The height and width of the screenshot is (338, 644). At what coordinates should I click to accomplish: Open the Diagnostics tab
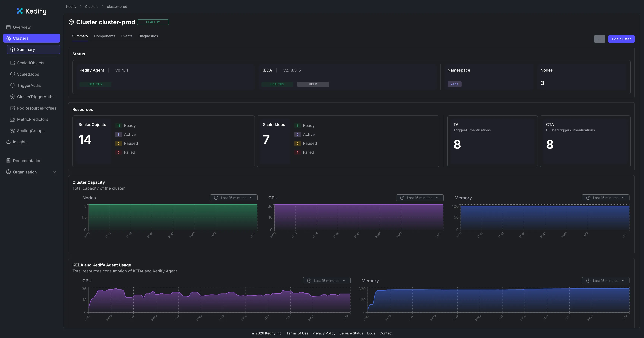[x=148, y=36]
